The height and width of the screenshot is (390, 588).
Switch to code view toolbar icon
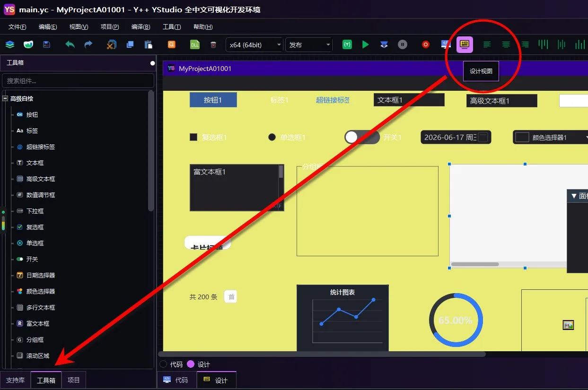(446, 44)
